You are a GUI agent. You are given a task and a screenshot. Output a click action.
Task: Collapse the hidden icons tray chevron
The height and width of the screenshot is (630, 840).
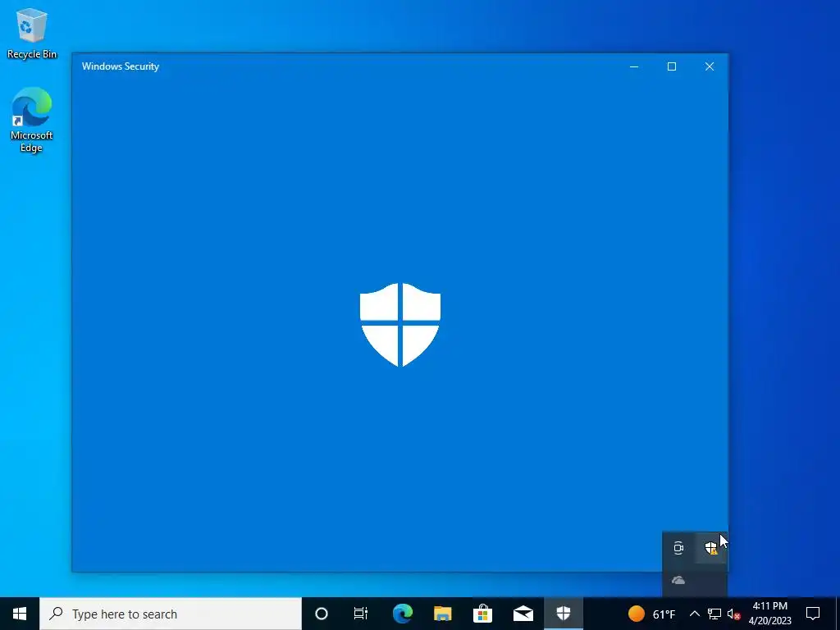click(x=694, y=614)
